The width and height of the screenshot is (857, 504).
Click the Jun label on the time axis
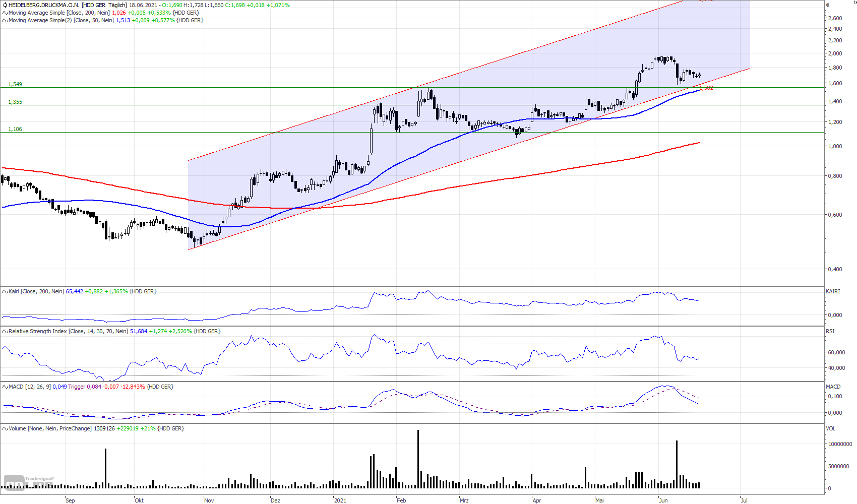tap(663, 500)
